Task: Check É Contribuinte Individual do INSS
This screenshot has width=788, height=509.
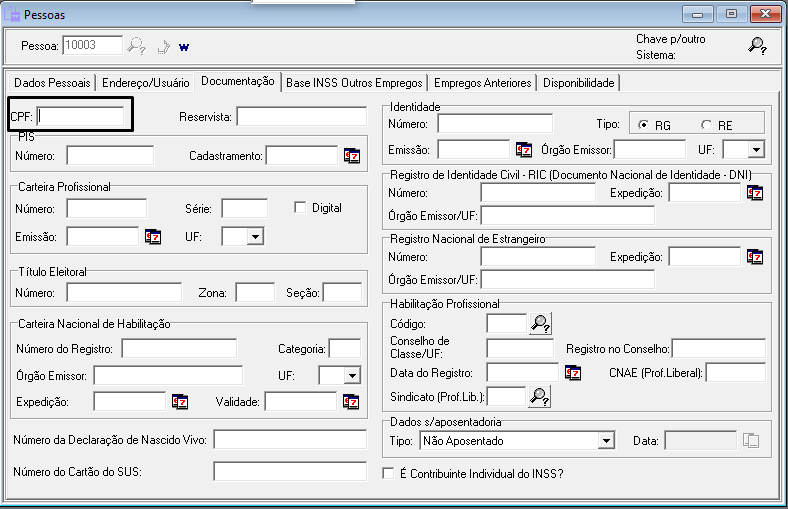Action: pyautogui.click(x=390, y=473)
